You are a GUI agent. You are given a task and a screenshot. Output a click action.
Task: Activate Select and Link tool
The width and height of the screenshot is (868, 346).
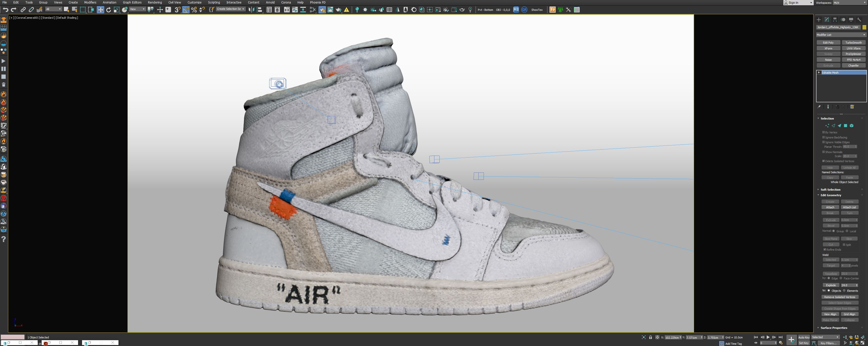[x=23, y=10]
